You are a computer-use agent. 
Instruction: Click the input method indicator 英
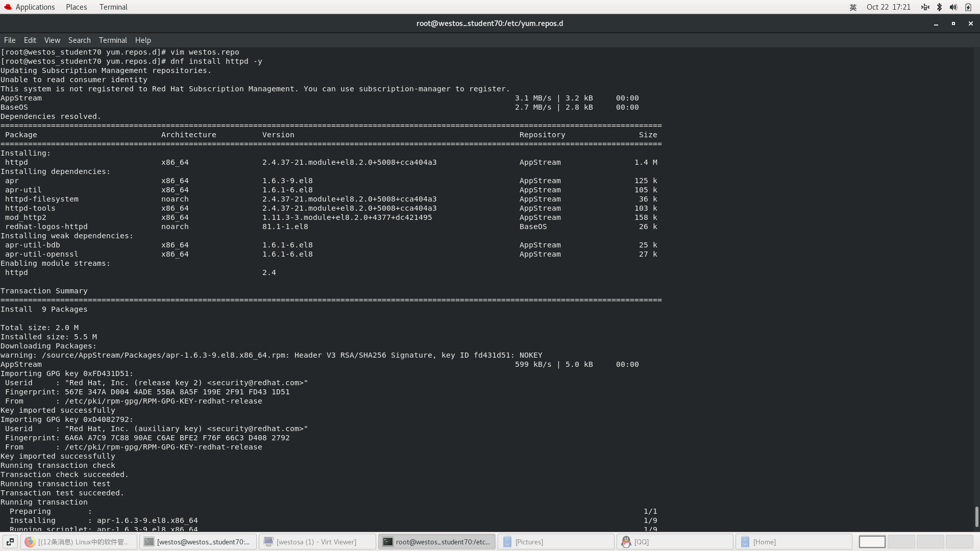click(x=853, y=7)
